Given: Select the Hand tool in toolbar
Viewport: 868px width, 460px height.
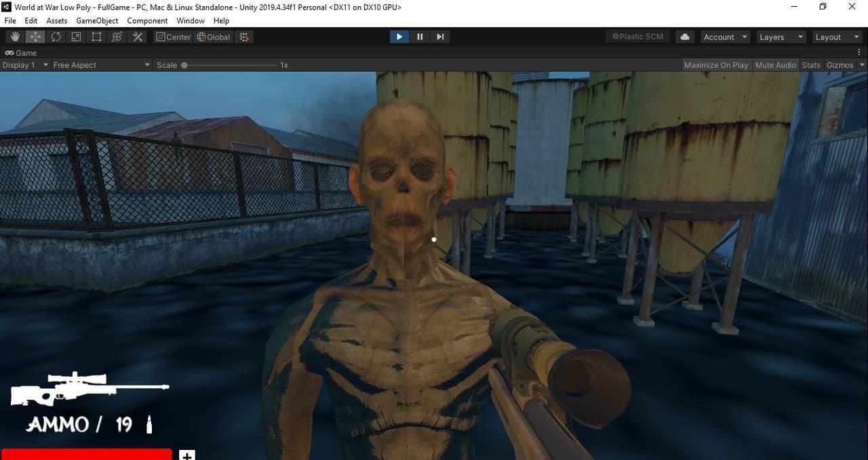Looking at the screenshot, I should point(15,37).
